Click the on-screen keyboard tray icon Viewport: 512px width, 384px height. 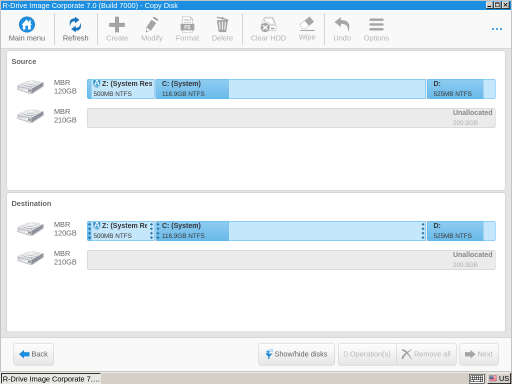pyautogui.click(x=476, y=379)
